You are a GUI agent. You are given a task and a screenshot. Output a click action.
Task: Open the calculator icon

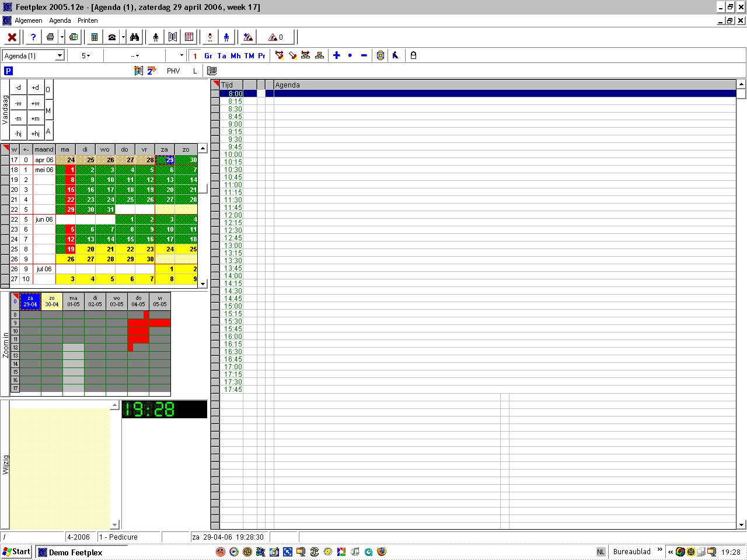95,37
